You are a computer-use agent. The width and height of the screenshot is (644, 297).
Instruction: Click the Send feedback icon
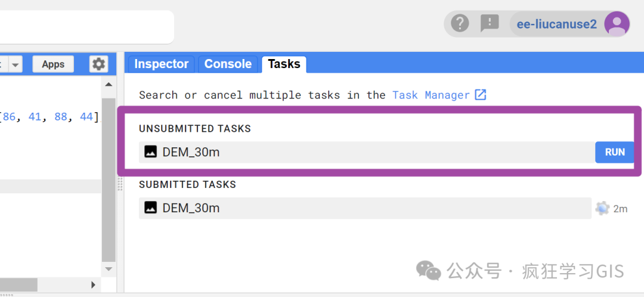(490, 23)
